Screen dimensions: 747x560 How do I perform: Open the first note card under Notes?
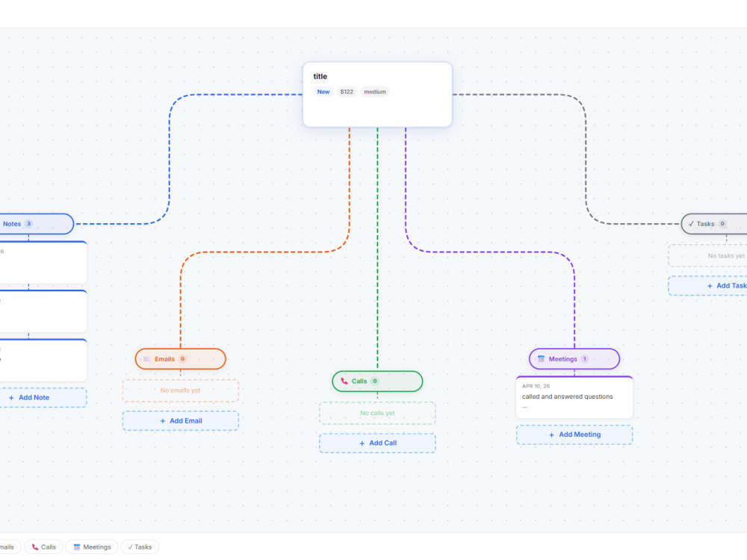[x=43, y=262]
